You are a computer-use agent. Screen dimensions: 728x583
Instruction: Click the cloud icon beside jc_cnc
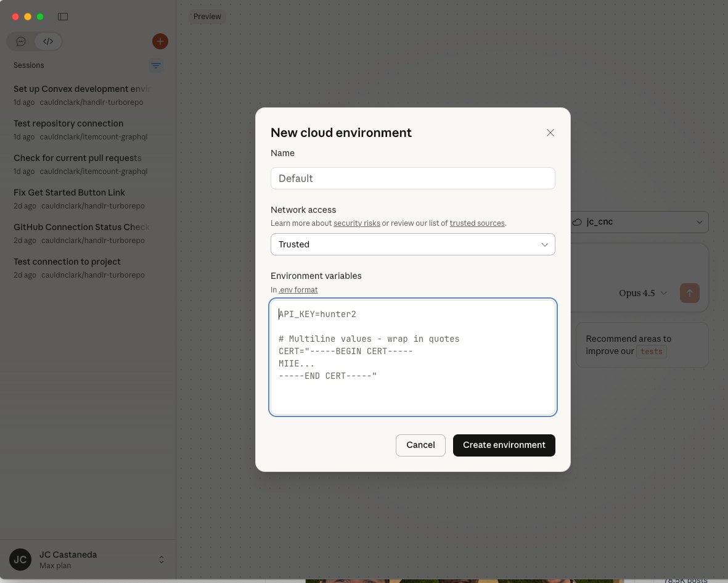click(x=577, y=222)
